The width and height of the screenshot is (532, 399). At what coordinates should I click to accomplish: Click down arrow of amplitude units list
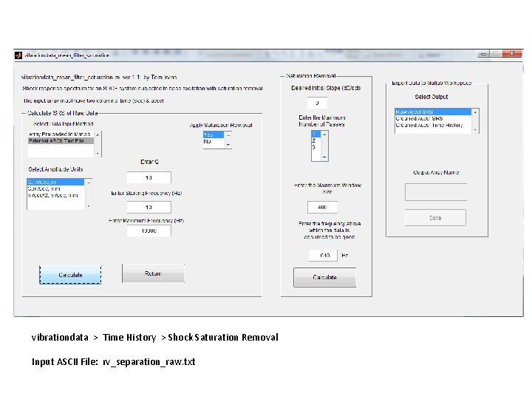click(x=89, y=206)
